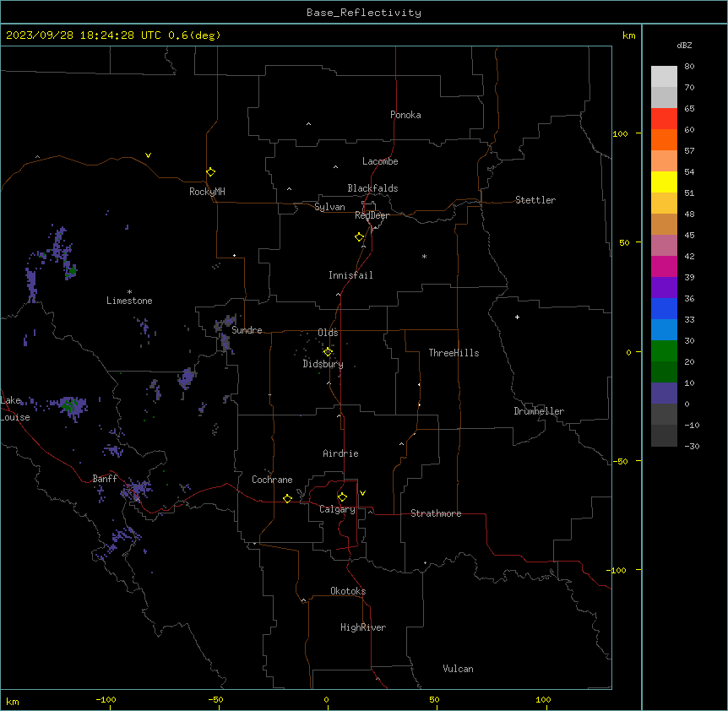728x711 pixels.
Task: Click the 51 dBZ yellow legend swatch
Action: tap(664, 182)
